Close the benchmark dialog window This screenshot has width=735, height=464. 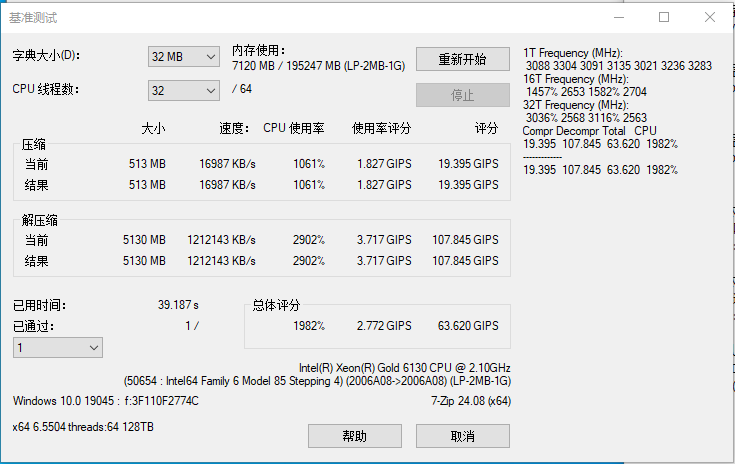pyautogui.click(x=710, y=17)
